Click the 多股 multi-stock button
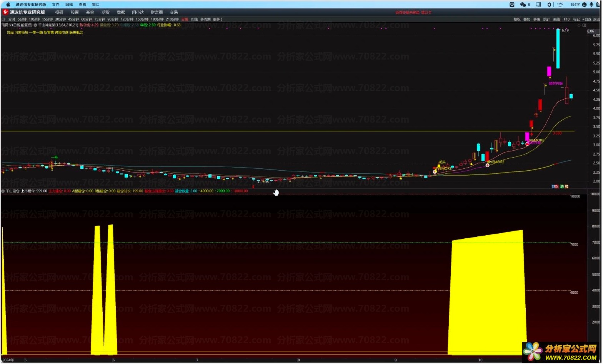603x364 pixels. [537, 19]
